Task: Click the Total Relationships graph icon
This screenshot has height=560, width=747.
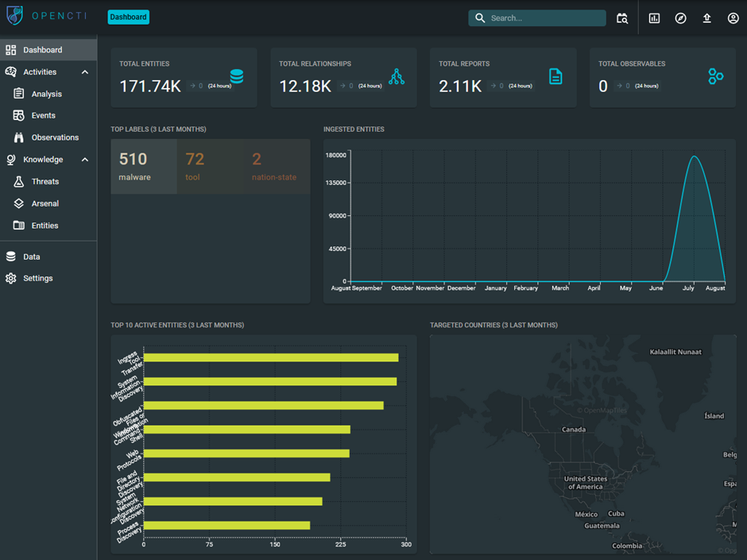Action: pyautogui.click(x=397, y=77)
